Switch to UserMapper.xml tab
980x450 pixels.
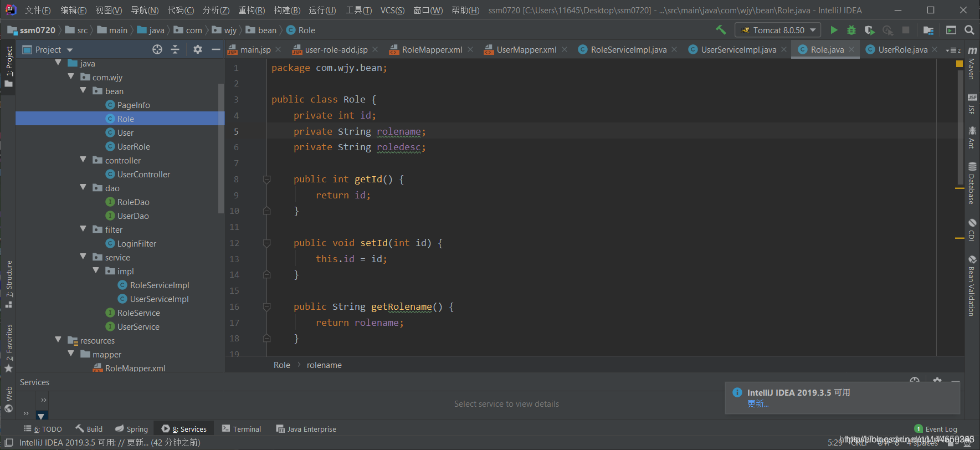(526, 49)
